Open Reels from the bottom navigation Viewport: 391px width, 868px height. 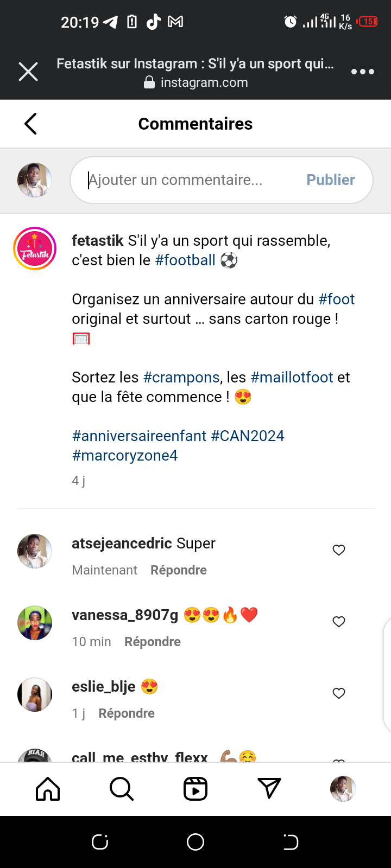pyautogui.click(x=195, y=789)
